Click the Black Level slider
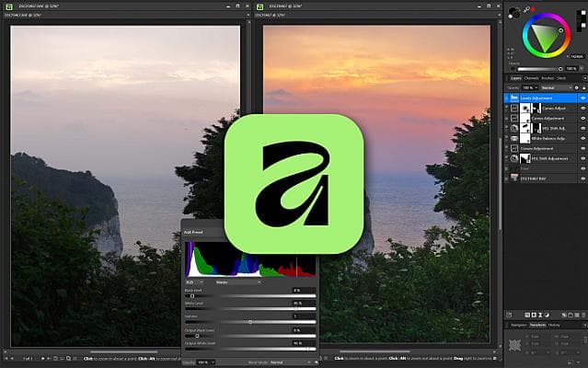588x368 pixels. point(250,296)
